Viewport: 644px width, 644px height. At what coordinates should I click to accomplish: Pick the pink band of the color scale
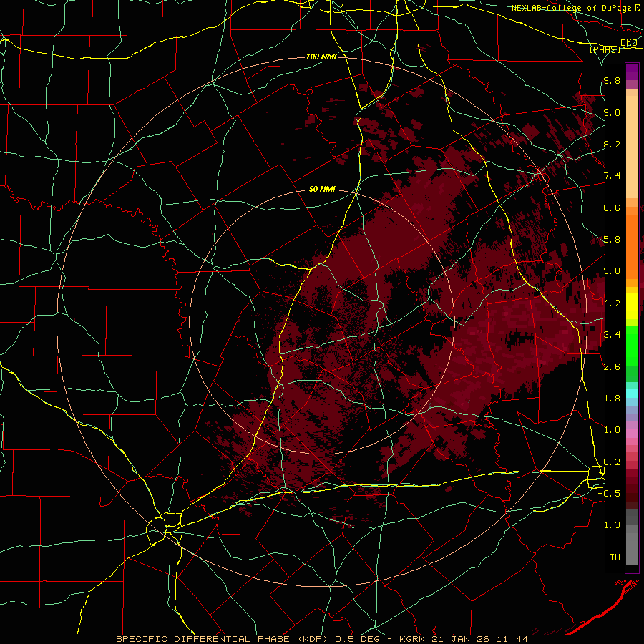pos(632,434)
